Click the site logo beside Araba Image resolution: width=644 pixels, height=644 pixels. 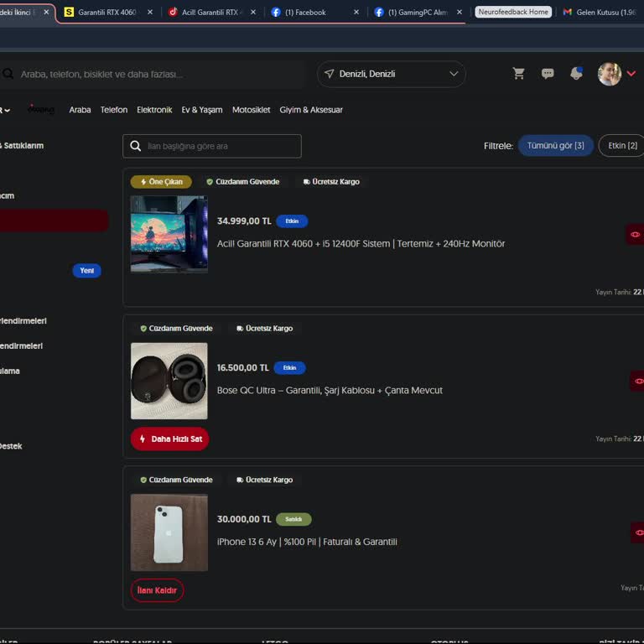(41, 109)
